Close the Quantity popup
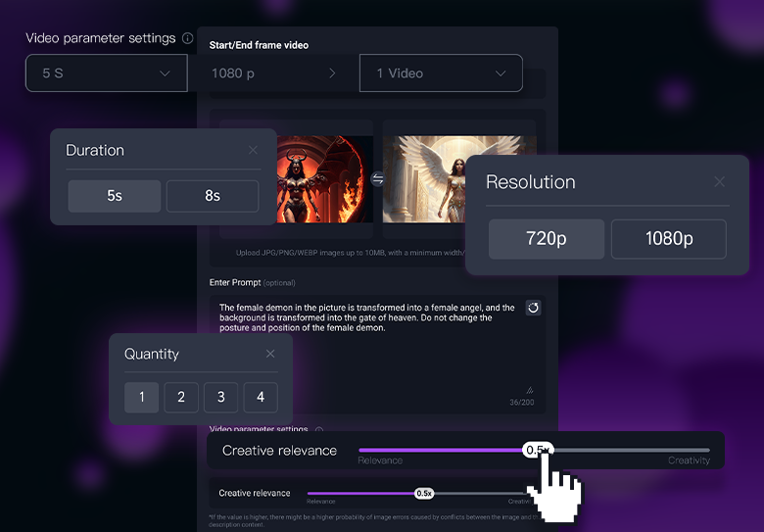Viewport: 764px width, 532px height. [270, 354]
